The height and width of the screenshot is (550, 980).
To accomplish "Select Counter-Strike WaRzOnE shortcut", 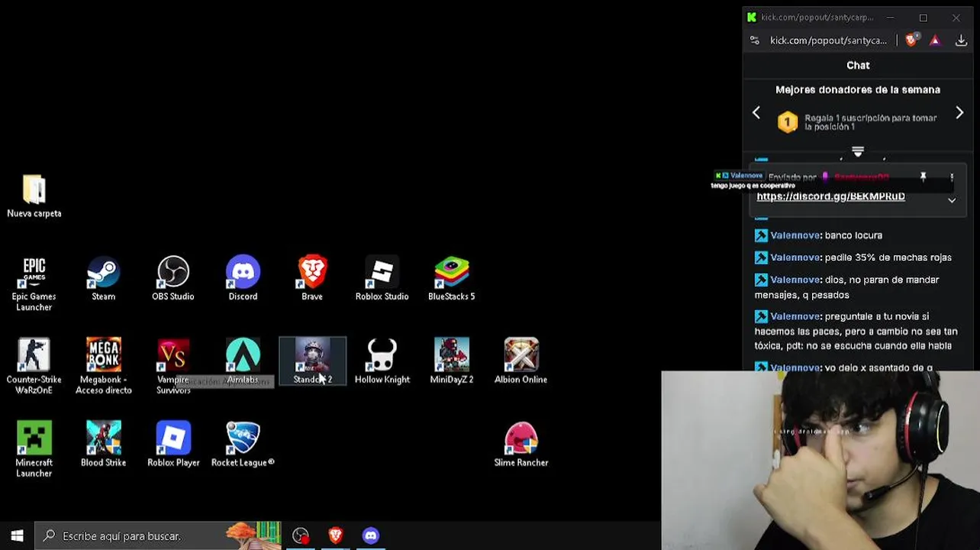I will (x=34, y=367).
